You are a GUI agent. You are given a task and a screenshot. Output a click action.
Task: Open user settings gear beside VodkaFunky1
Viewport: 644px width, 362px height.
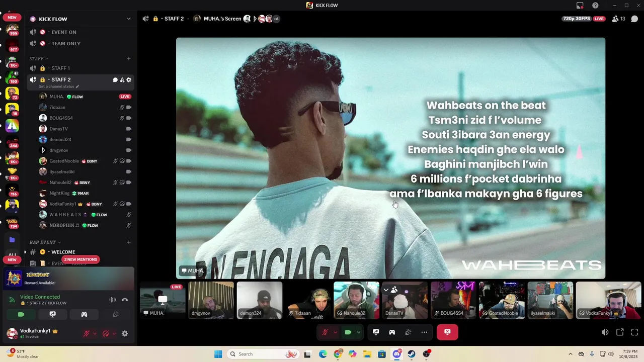coord(125,333)
